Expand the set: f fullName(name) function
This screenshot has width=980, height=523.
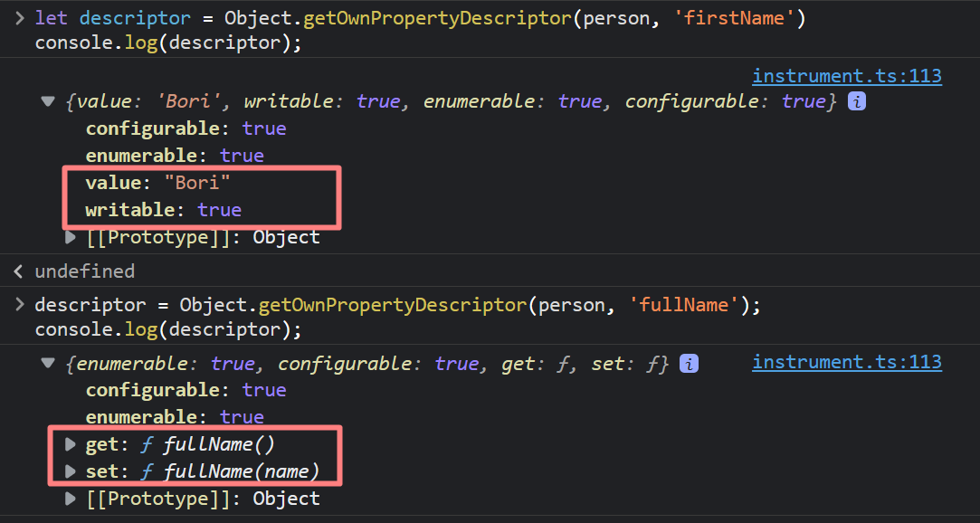click(71, 471)
